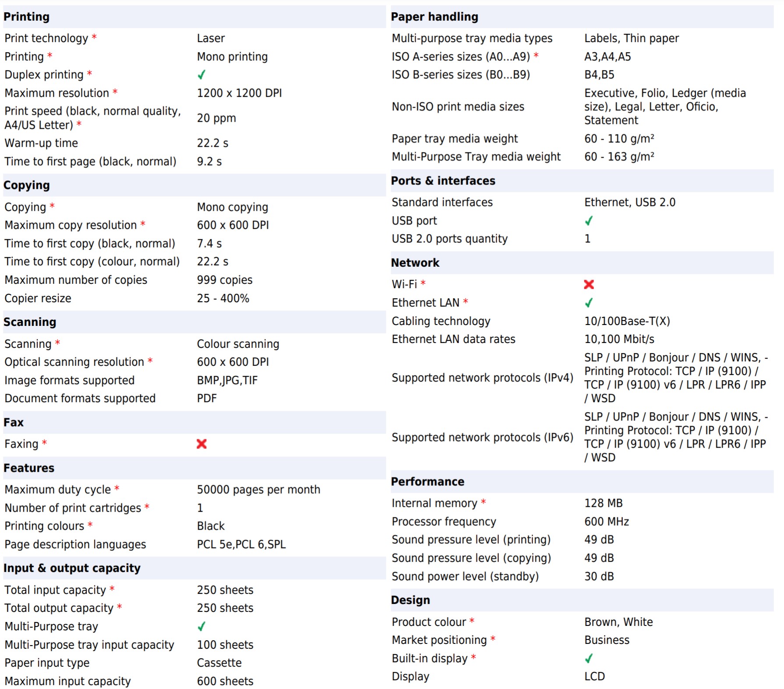The height and width of the screenshot is (689, 784).
Task: Click the Built-in display green checkmark
Action: pyautogui.click(x=589, y=658)
